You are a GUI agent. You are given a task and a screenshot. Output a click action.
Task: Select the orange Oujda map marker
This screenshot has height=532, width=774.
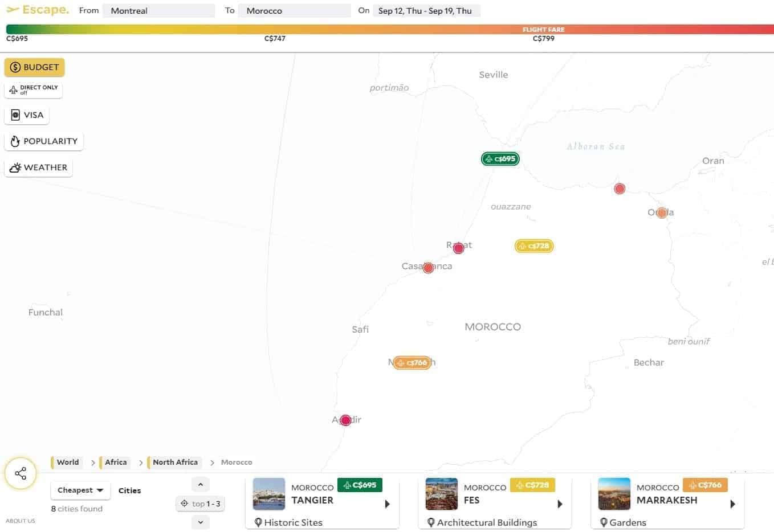pos(661,213)
